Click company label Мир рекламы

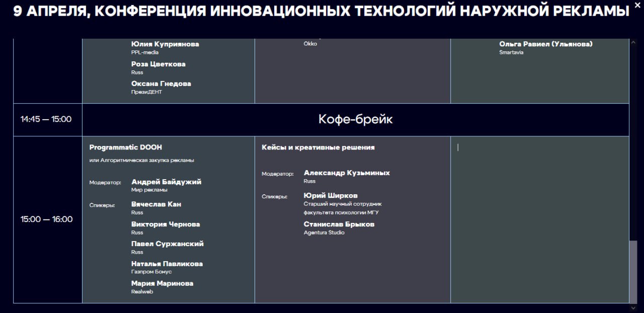click(x=149, y=190)
